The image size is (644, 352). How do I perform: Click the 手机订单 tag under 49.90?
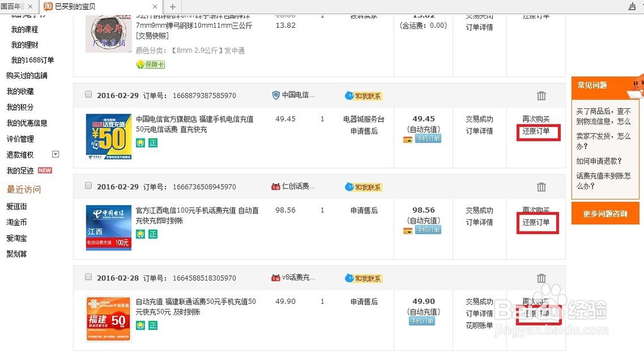(x=422, y=321)
